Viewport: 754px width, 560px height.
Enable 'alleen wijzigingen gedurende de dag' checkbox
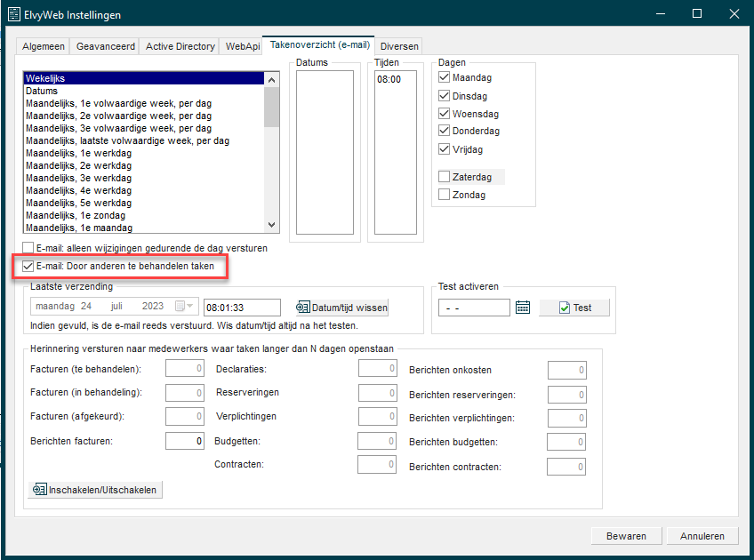pyautogui.click(x=29, y=248)
